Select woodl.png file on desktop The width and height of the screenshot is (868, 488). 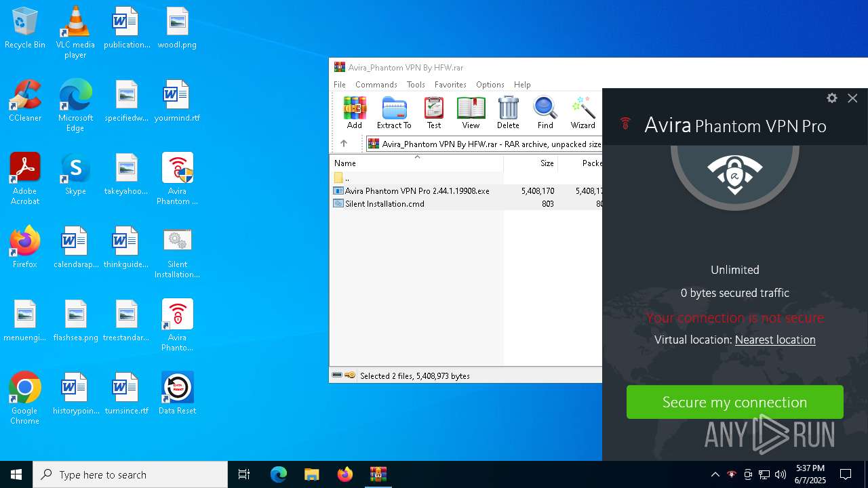[x=177, y=28]
